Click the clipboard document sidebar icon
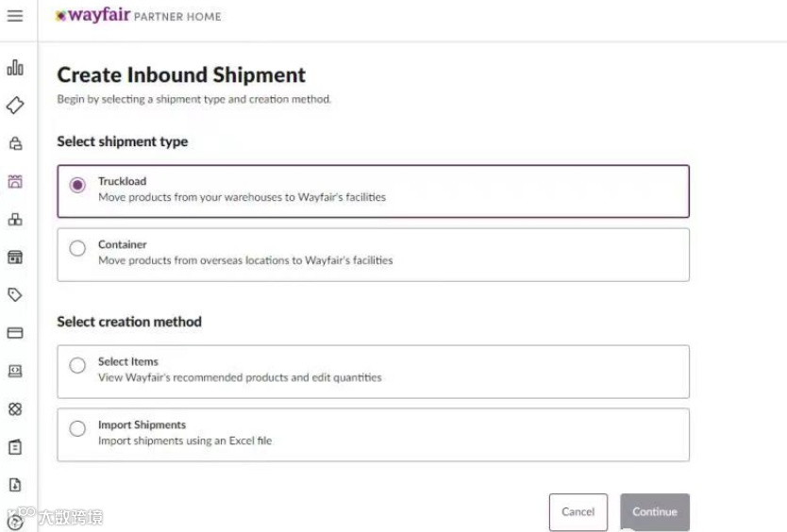 pyautogui.click(x=15, y=447)
